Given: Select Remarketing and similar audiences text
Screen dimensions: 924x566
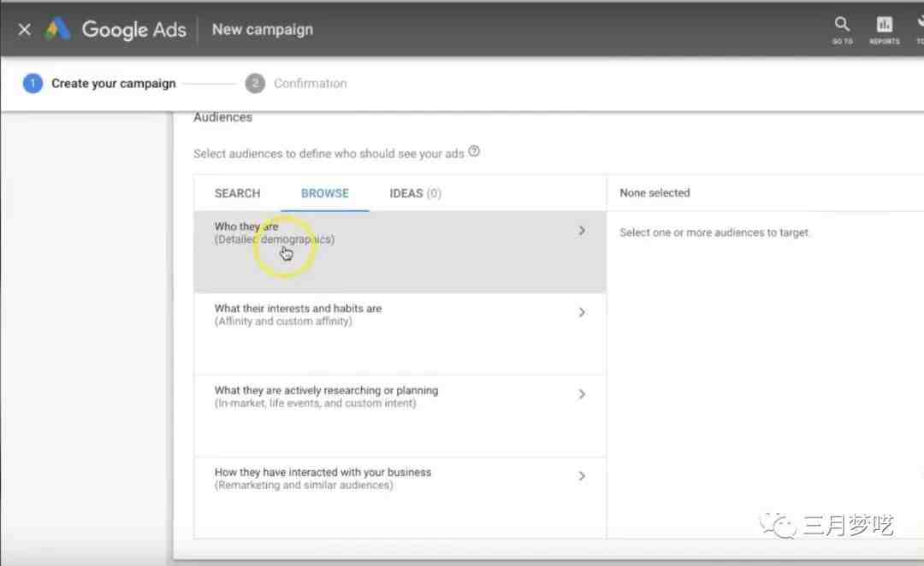Looking at the screenshot, I should (304, 486).
